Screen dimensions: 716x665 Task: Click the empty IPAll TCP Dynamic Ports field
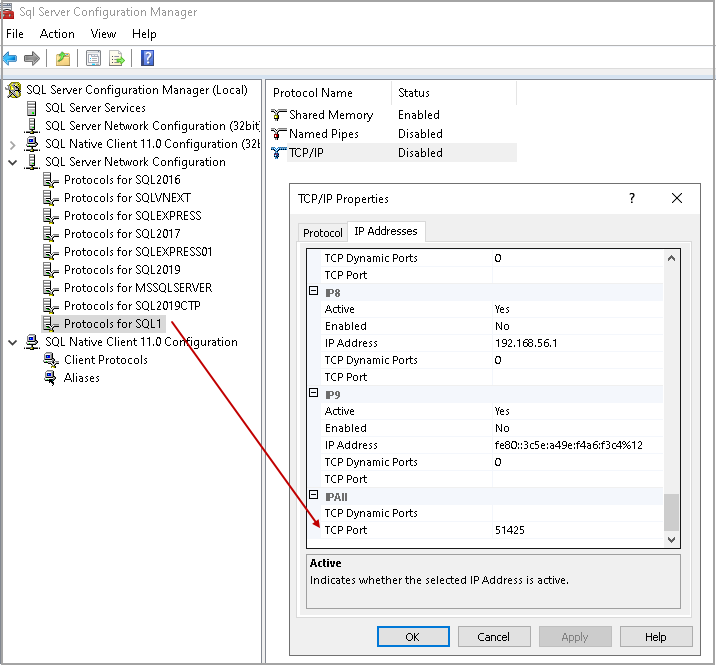(x=578, y=513)
